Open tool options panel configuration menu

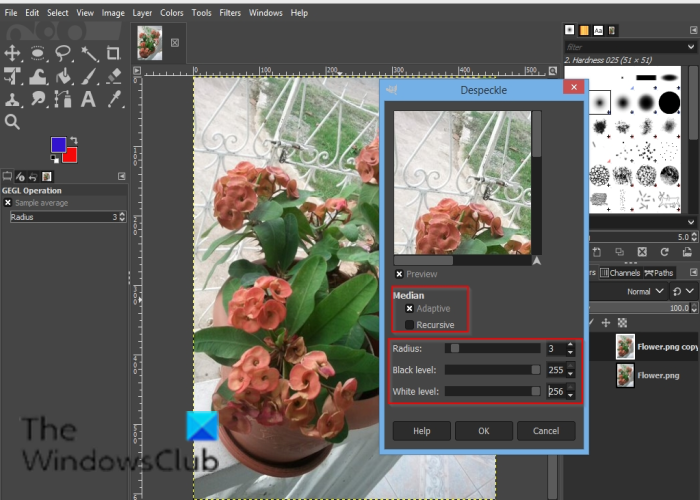point(122,176)
